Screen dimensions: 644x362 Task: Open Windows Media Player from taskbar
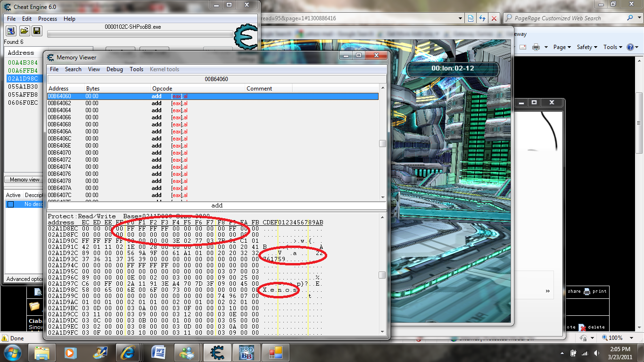71,353
